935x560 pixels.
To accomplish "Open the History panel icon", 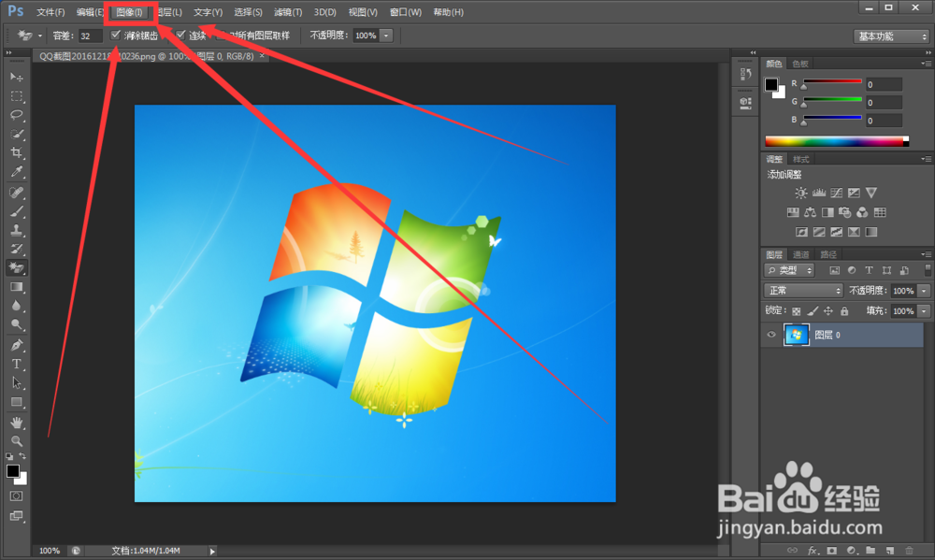I will pos(745,74).
